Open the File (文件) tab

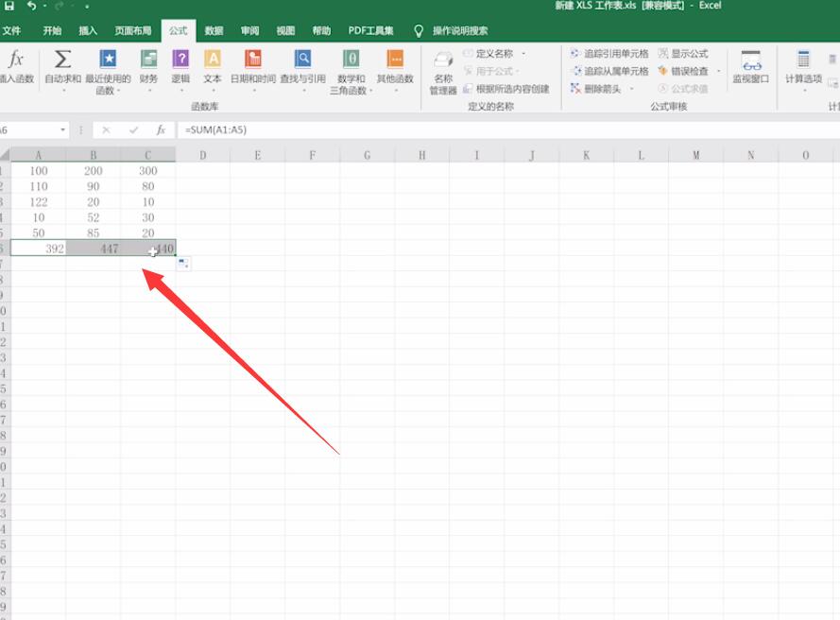(x=11, y=30)
